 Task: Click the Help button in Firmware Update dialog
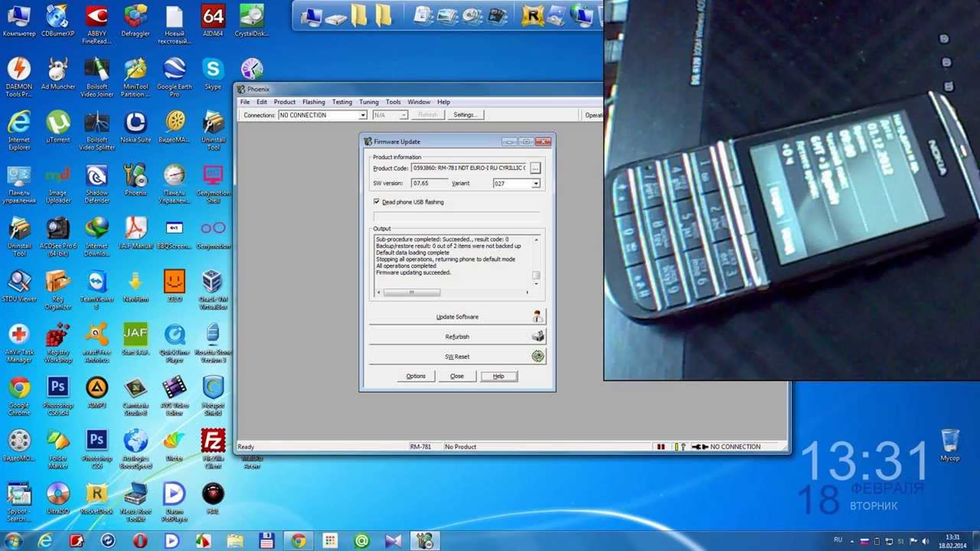(498, 376)
